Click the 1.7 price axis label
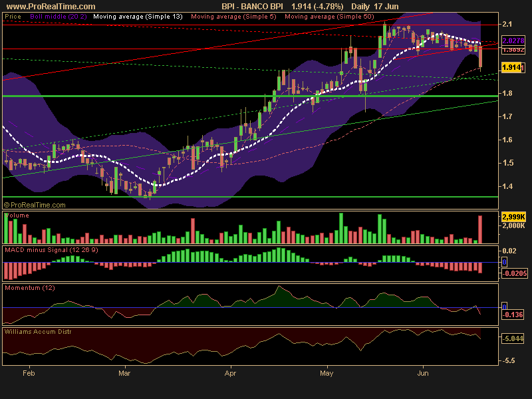532x399 pixels. pos(507,116)
